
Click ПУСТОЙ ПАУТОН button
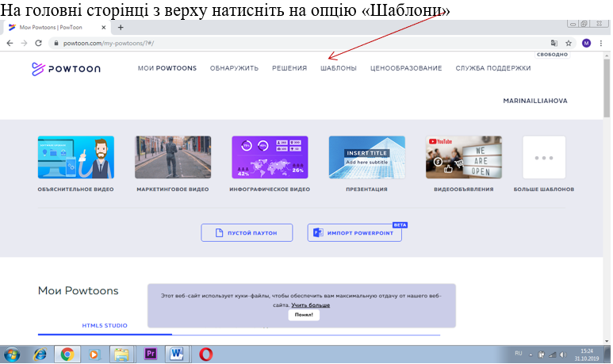pyautogui.click(x=247, y=232)
